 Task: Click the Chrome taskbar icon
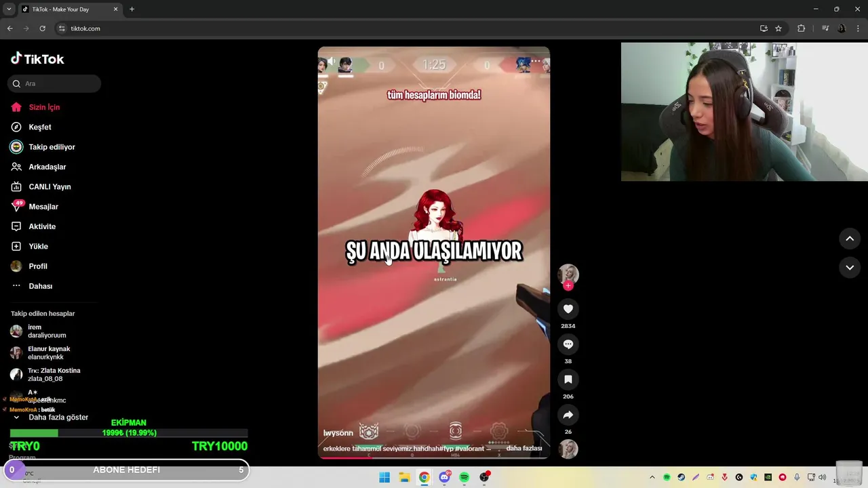point(424,477)
